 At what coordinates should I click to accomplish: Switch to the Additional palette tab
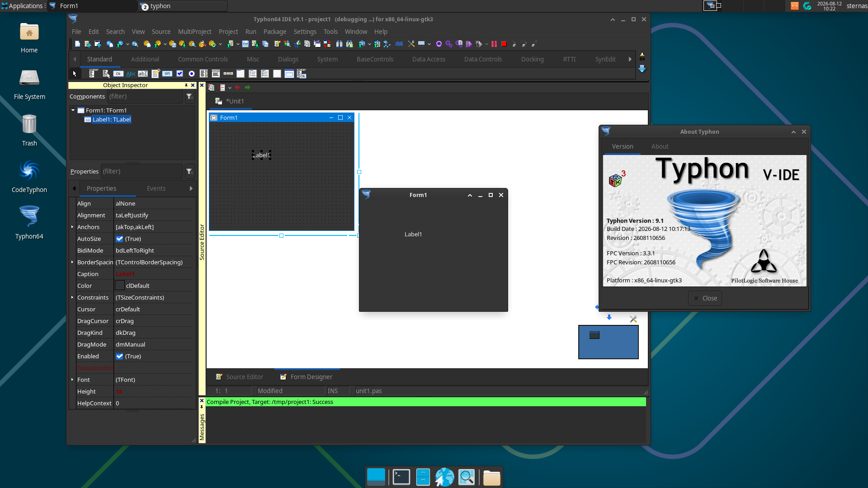click(145, 59)
